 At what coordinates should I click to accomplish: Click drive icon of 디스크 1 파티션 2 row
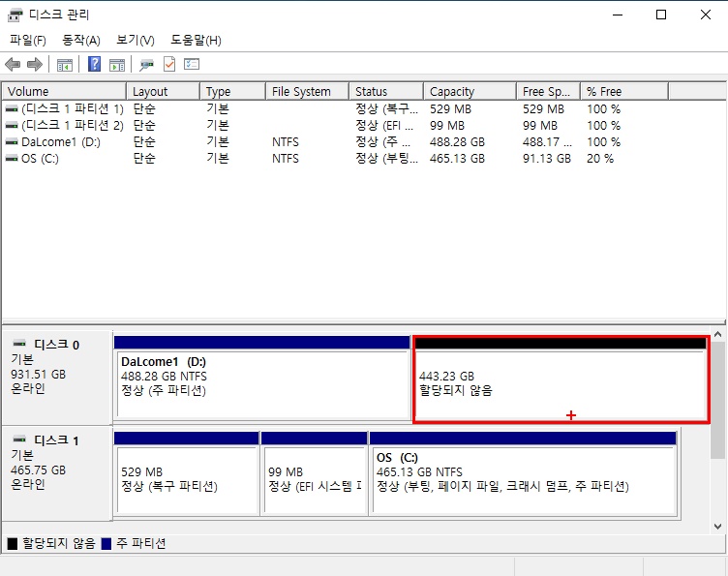pos(12,126)
